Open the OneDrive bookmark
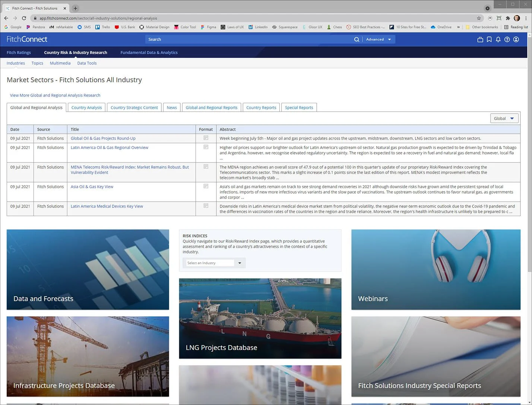 [441, 27]
